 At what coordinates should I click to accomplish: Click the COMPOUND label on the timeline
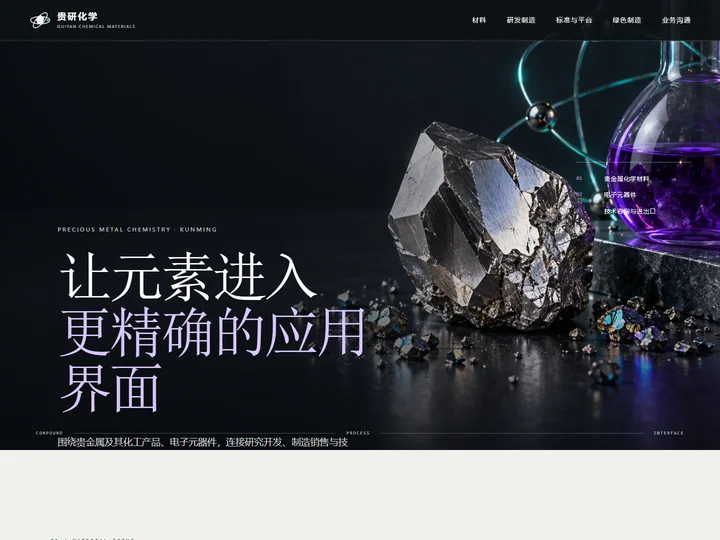49,433
